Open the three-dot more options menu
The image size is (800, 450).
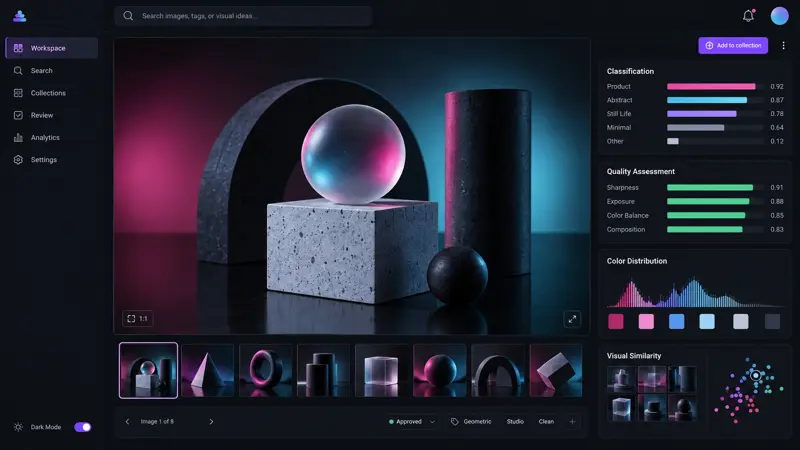(783, 45)
